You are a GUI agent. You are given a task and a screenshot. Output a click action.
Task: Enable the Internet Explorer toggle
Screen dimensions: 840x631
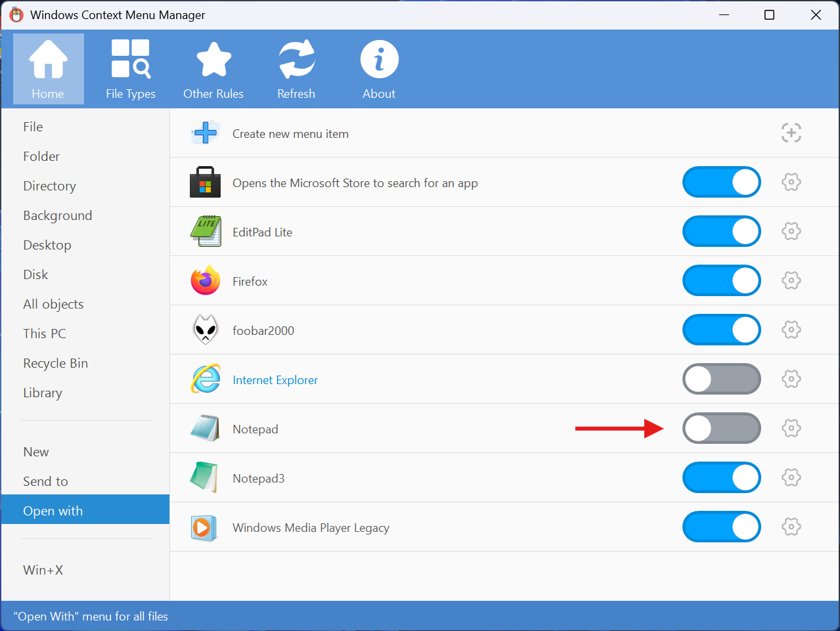pos(722,379)
